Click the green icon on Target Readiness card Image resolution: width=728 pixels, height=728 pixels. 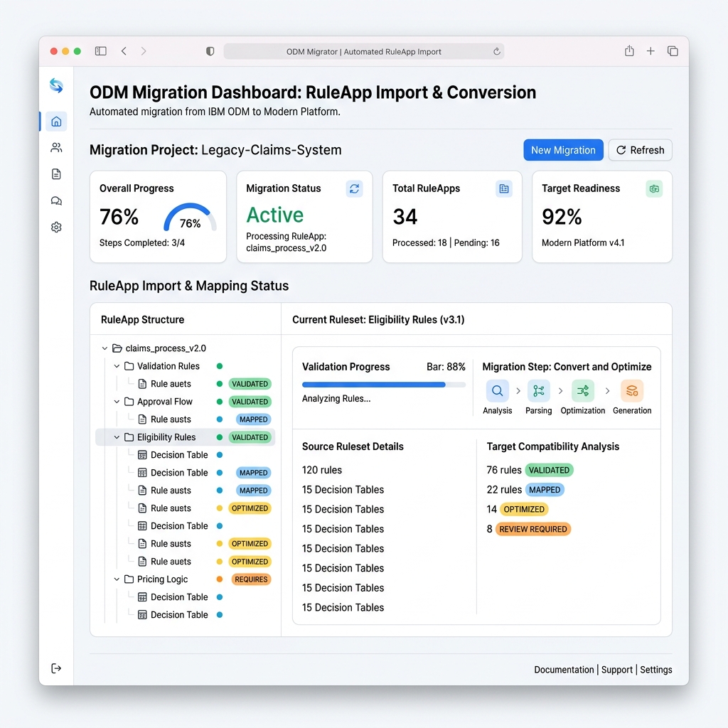[654, 188]
